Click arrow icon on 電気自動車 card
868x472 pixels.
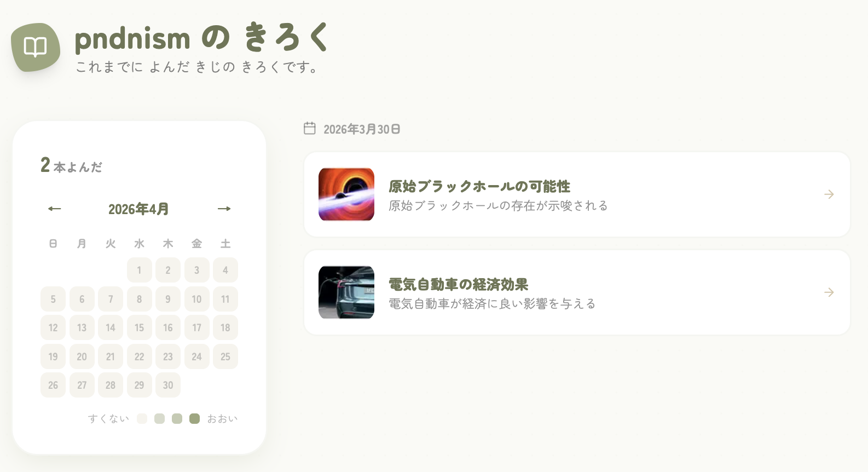pyautogui.click(x=829, y=292)
